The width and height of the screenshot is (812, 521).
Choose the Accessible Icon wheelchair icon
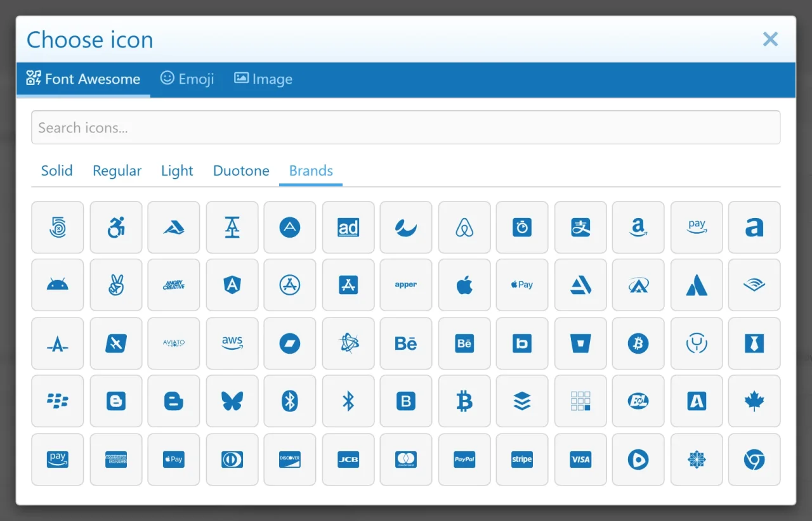click(x=115, y=227)
